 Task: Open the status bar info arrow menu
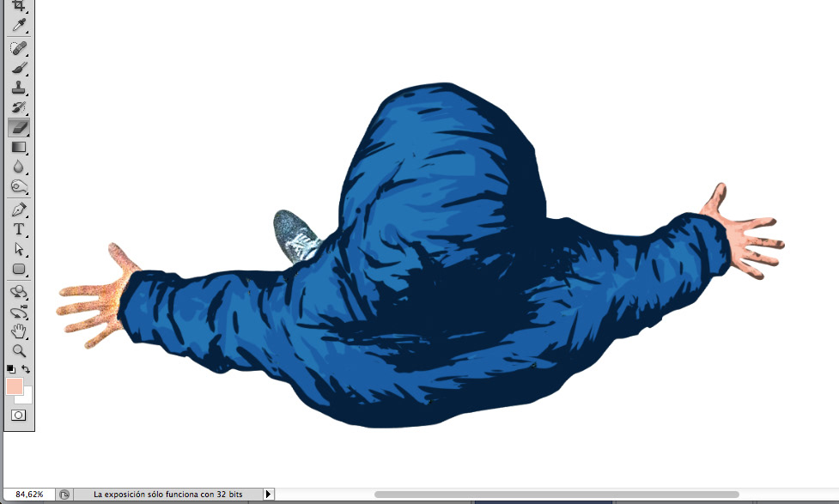269,495
